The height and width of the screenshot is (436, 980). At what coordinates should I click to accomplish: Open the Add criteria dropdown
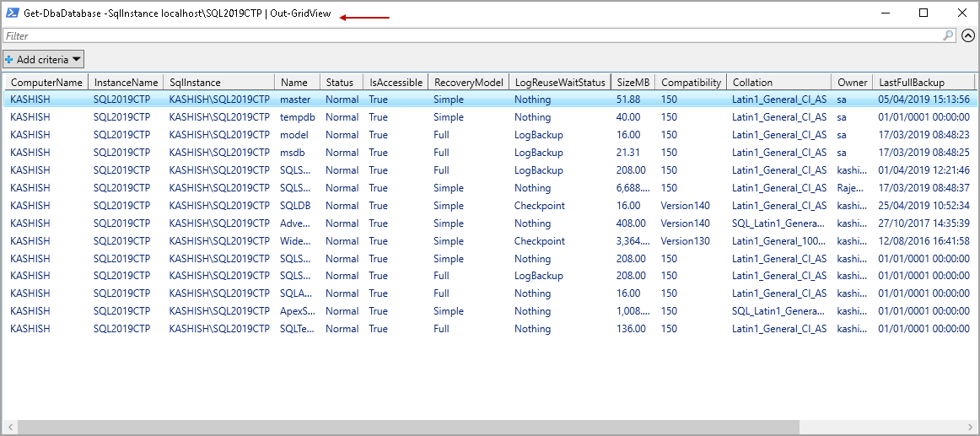pyautogui.click(x=44, y=59)
